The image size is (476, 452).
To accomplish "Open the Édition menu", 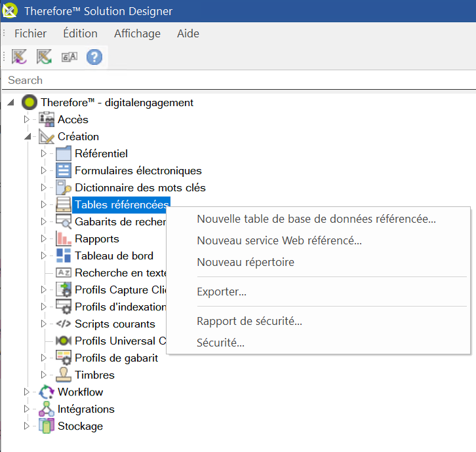I will coord(80,33).
